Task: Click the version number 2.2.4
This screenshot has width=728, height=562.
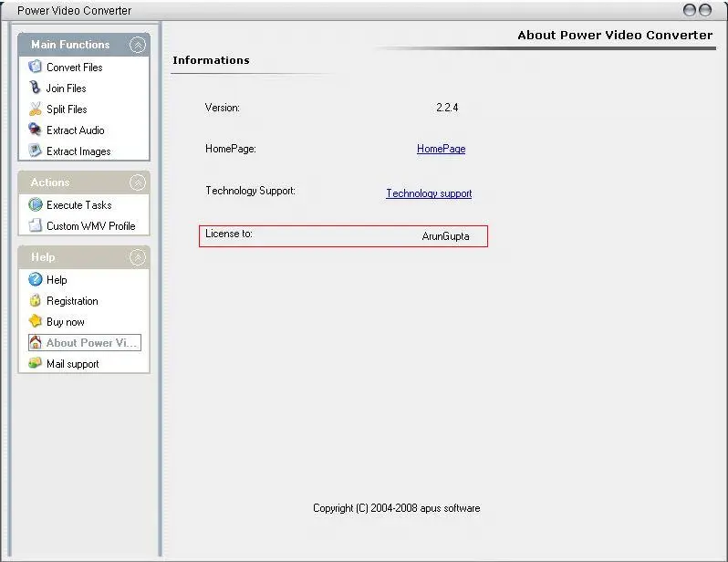Action: tap(447, 108)
